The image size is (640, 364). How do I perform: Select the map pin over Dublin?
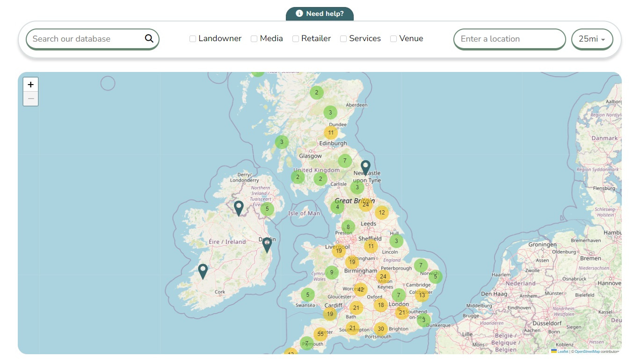267,245
